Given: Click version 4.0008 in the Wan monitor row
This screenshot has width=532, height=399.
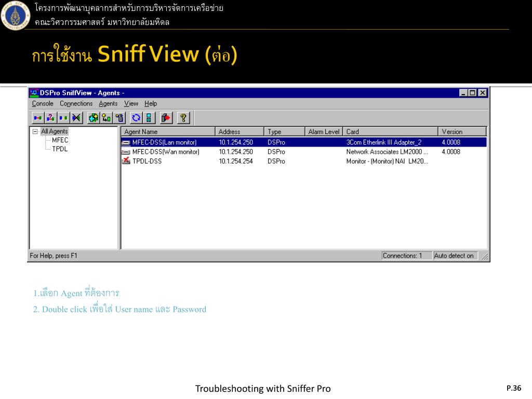Looking at the screenshot, I should pos(451,152).
